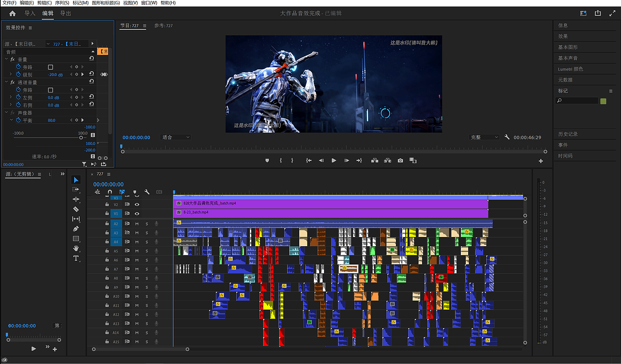Select the Track Select Forward tool

click(x=76, y=190)
